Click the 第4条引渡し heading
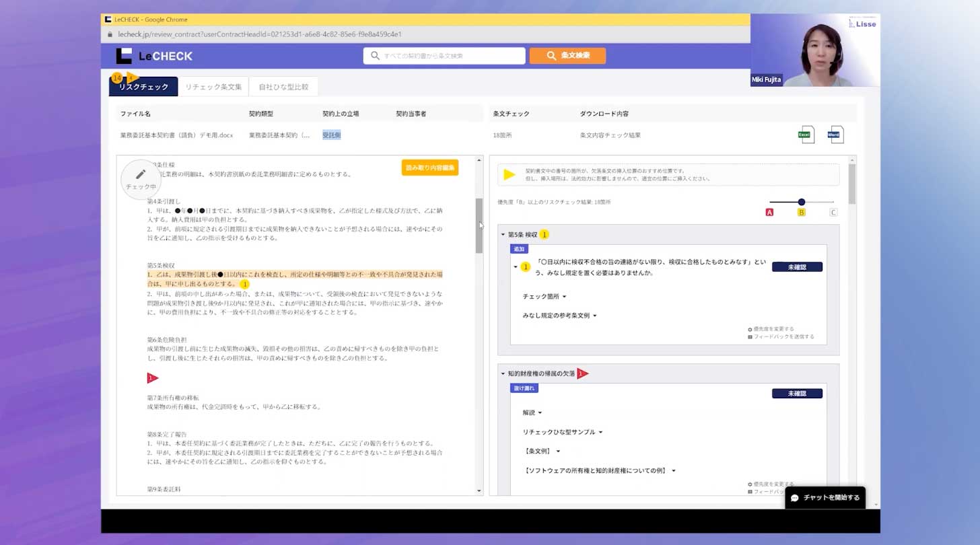Screen dimensions: 980x545 164,202
